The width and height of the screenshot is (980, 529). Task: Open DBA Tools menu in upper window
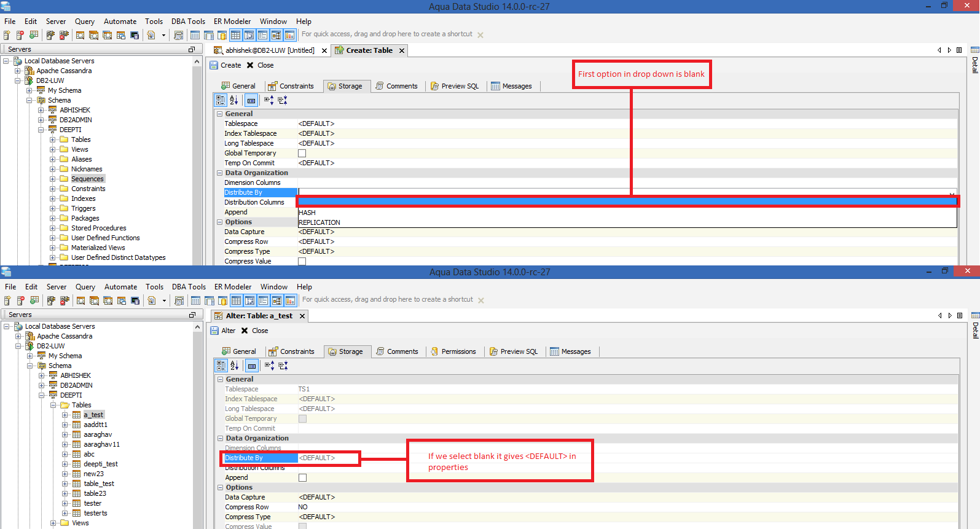tap(188, 22)
